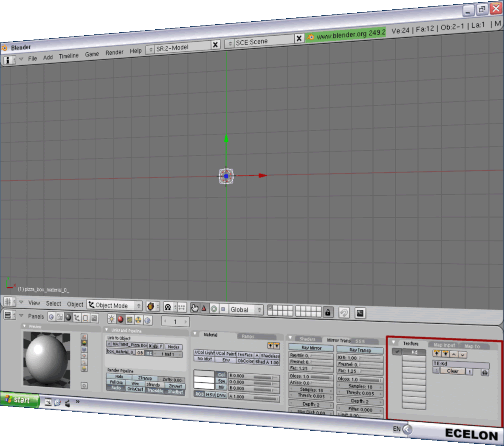Open the Game menu
Viewport: 504px width, 446px height.
point(92,54)
